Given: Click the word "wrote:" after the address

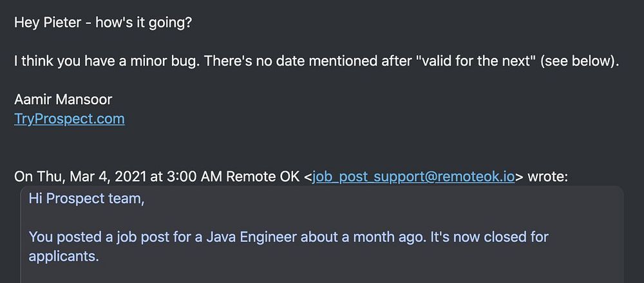Looking at the screenshot, I should pyautogui.click(x=547, y=178).
